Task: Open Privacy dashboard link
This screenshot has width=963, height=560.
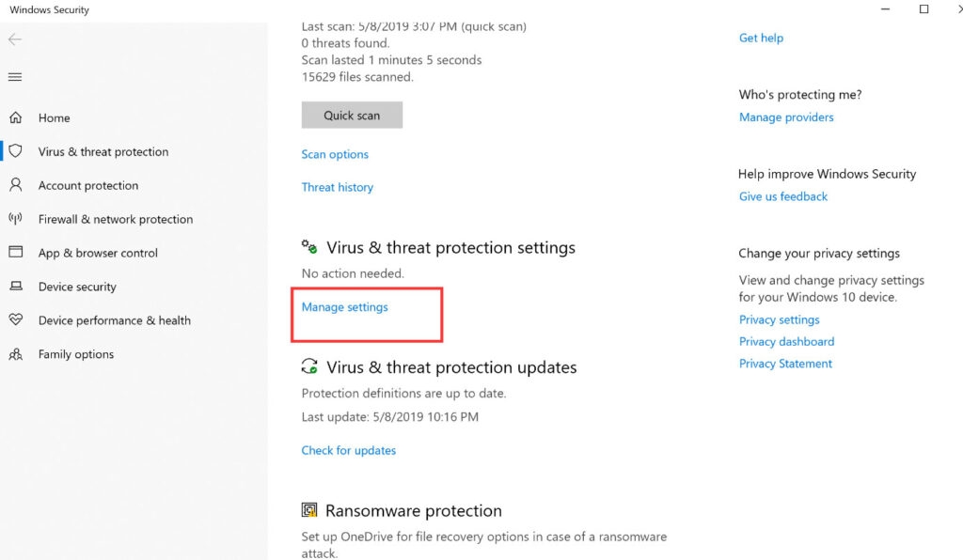Action: (786, 342)
